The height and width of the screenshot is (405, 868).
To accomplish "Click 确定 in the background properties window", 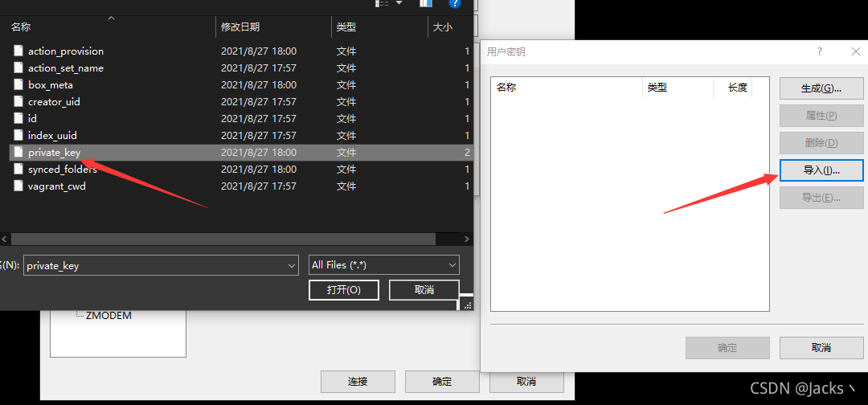I will pos(442,382).
